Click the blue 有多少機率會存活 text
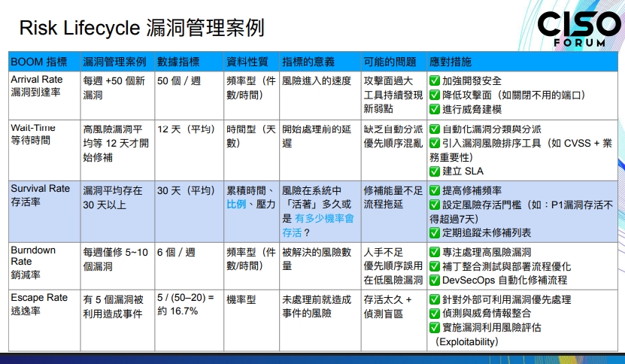The width and height of the screenshot is (625, 364). (x=318, y=226)
